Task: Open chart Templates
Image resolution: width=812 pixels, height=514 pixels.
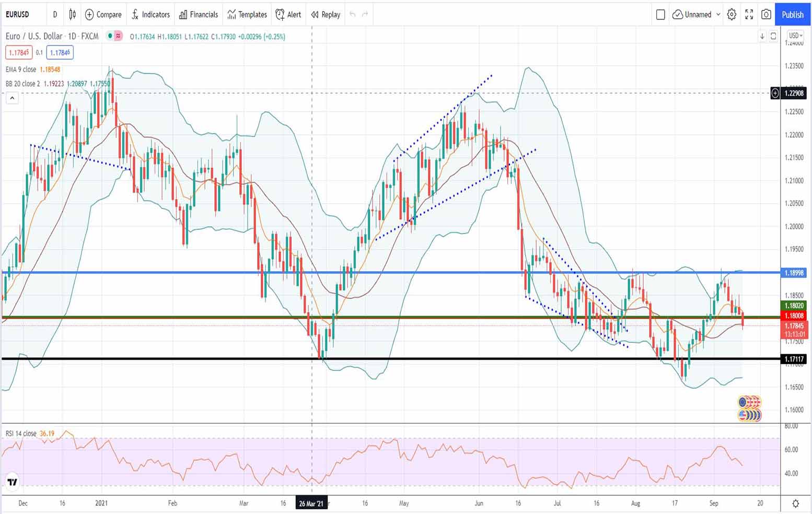Action: [247, 15]
